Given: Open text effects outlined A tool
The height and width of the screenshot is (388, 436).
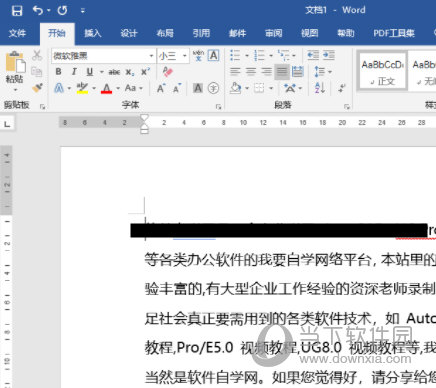Looking at the screenshot, I should [59, 88].
